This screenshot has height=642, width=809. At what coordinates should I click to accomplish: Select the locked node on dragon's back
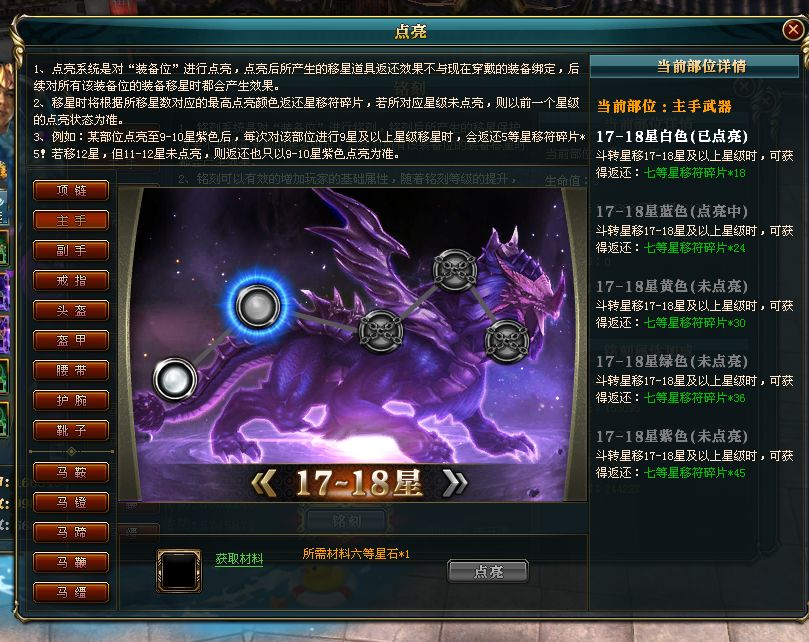tap(381, 331)
